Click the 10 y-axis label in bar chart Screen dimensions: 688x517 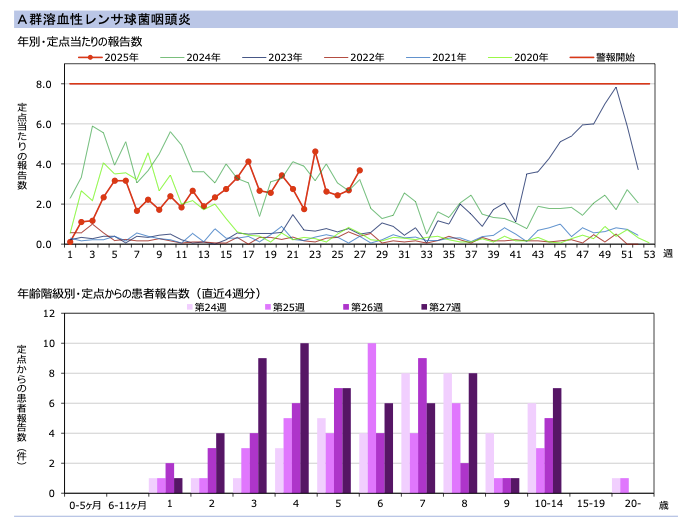(49, 344)
